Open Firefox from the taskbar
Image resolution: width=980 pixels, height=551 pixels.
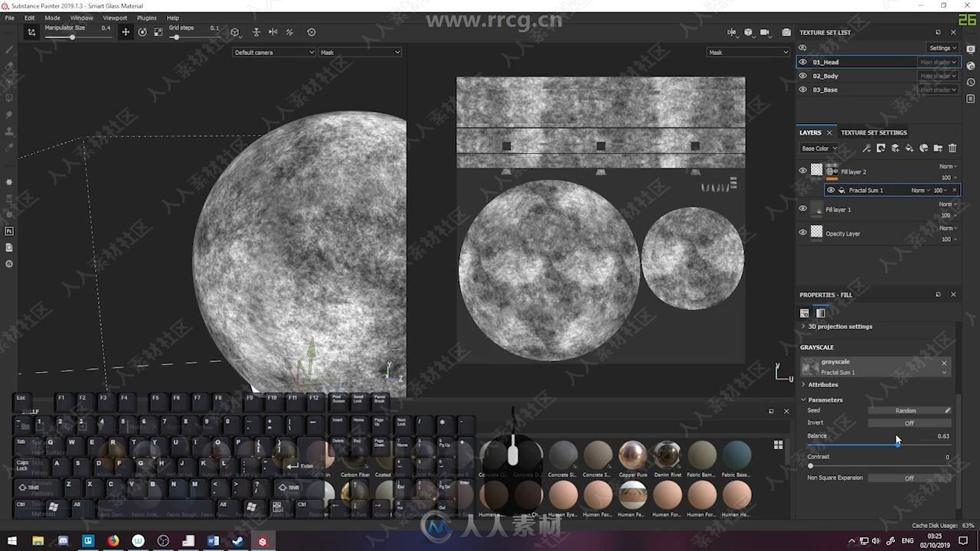point(113,541)
